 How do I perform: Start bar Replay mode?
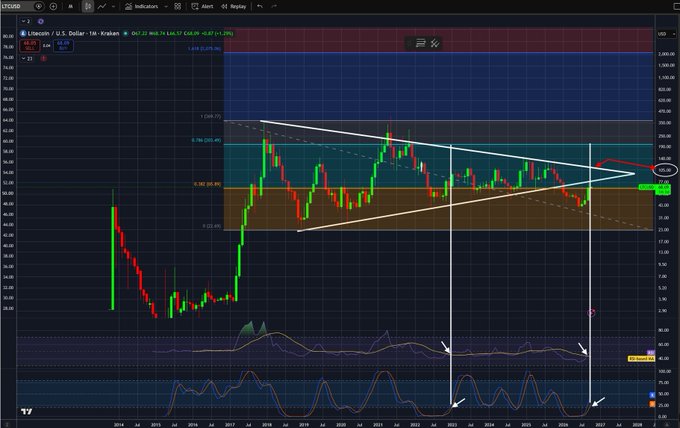(234, 7)
